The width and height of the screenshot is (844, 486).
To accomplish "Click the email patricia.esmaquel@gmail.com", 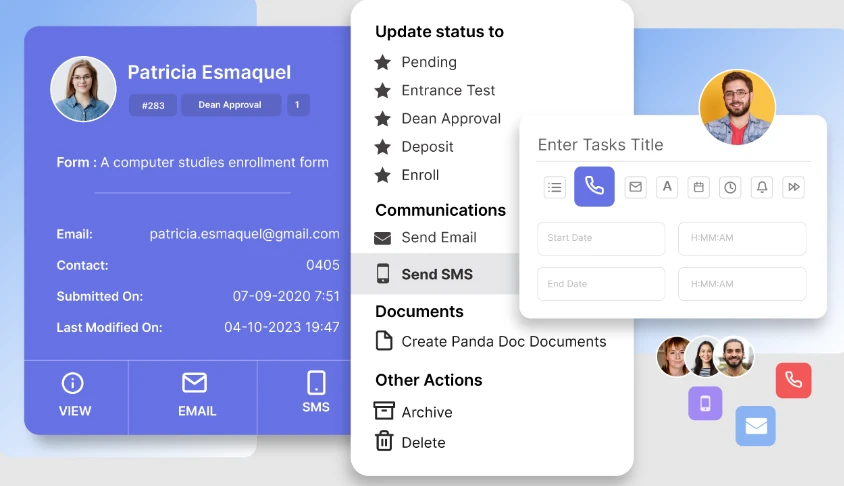I will click(x=244, y=234).
